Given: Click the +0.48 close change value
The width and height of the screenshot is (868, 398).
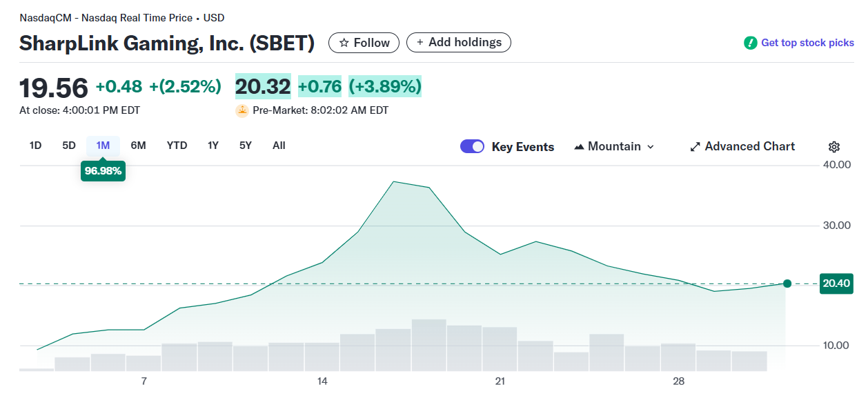Looking at the screenshot, I should pos(119,87).
